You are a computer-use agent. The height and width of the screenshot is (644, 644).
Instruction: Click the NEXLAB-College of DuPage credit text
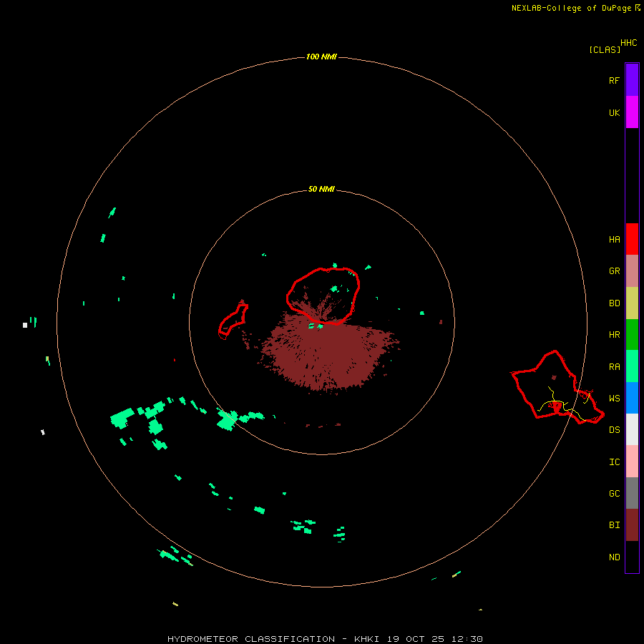(x=571, y=8)
